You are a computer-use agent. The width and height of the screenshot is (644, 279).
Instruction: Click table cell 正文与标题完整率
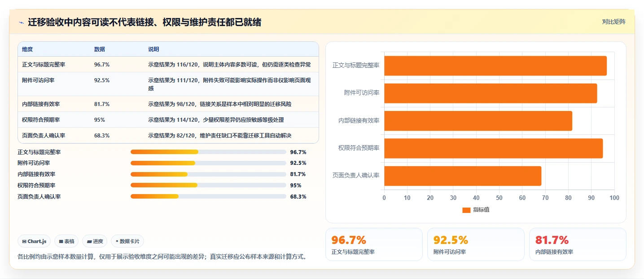pyautogui.click(x=44, y=65)
